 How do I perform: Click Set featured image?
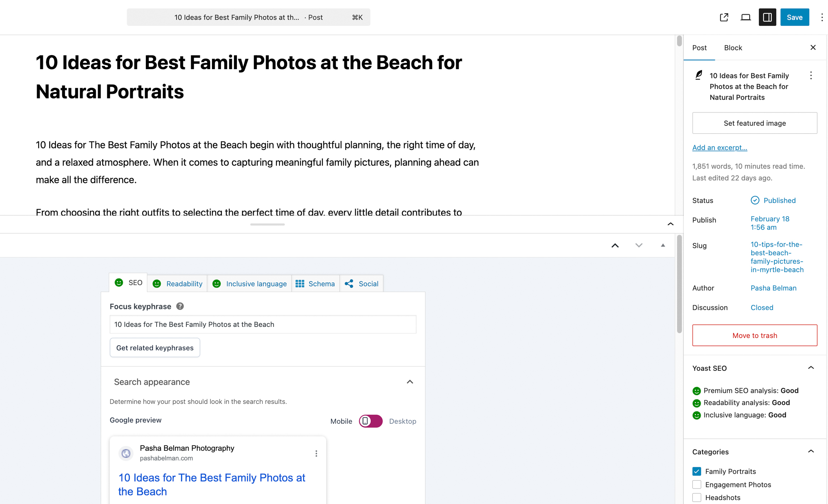coord(755,123)
